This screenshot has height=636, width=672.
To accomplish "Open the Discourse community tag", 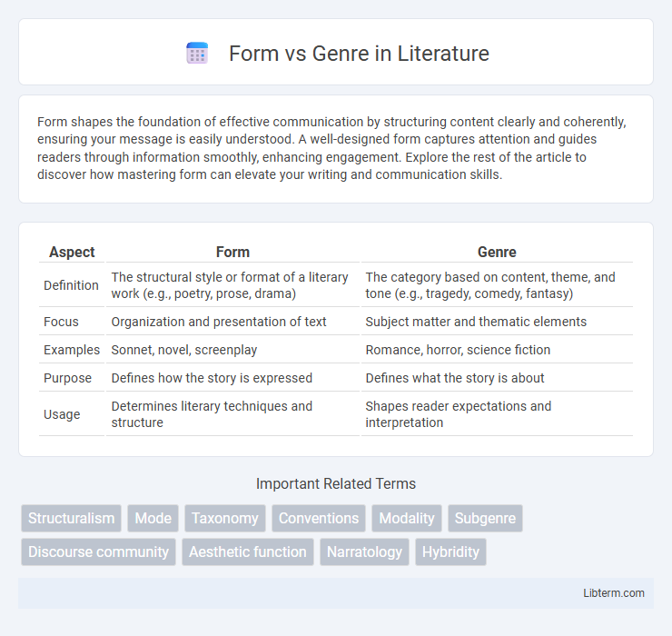I will (x=99, y=552).
